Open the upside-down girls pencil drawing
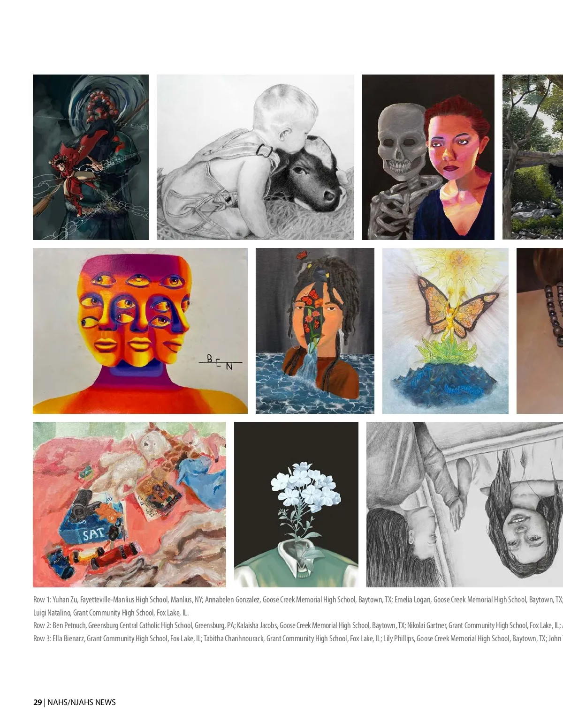563x728 pixels. (464, 504)
